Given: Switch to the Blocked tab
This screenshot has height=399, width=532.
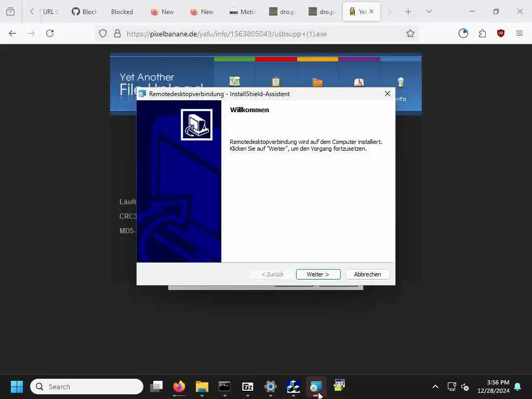Looking at the screenshot, I should pyautogui.click(x=122, y=12).
